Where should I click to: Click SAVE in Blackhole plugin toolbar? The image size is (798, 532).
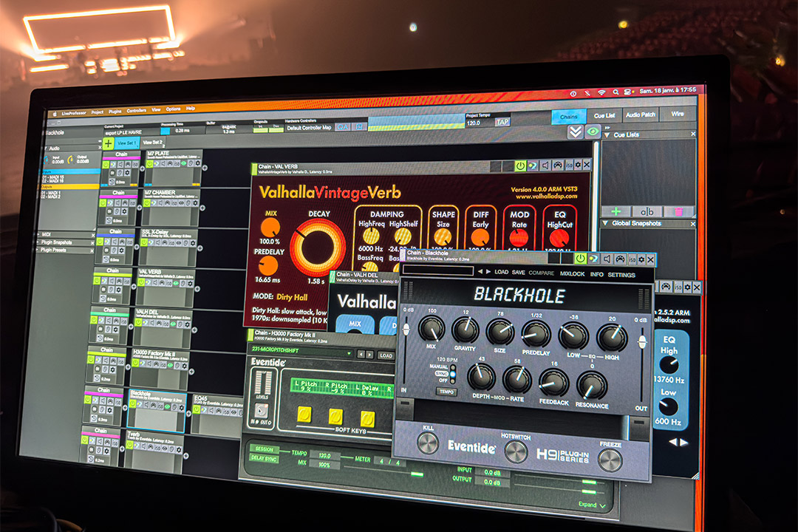coord(519,273)
